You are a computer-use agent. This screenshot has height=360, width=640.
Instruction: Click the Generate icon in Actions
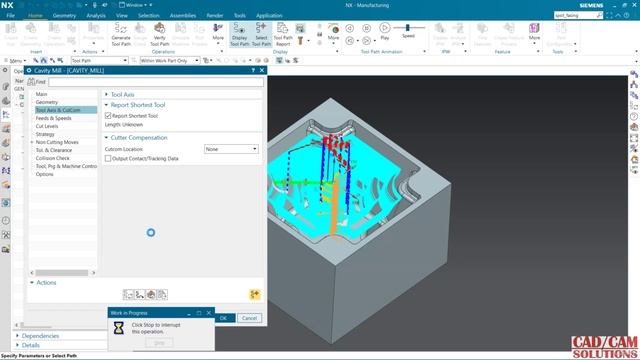[128, 295]
